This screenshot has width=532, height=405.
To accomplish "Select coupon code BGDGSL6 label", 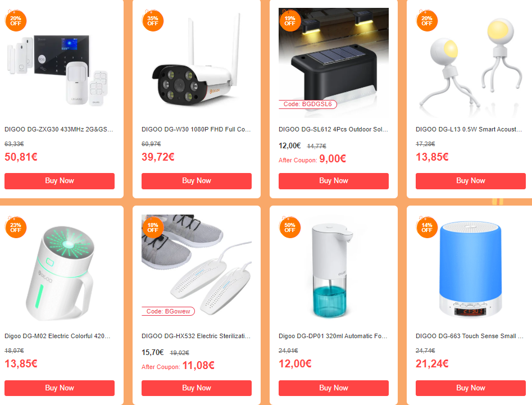I will click(308, 104).
